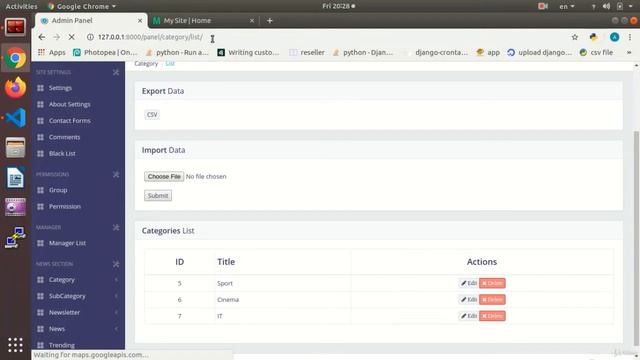This screenshot has height=360, width=640.
Task: Bookmark this page with star icon
Action: [575, 37]
